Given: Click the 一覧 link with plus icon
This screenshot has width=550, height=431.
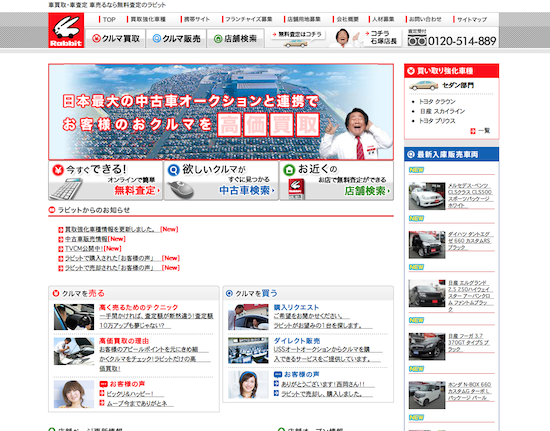Looking at the screenshot, I should [x=480, y=131].
